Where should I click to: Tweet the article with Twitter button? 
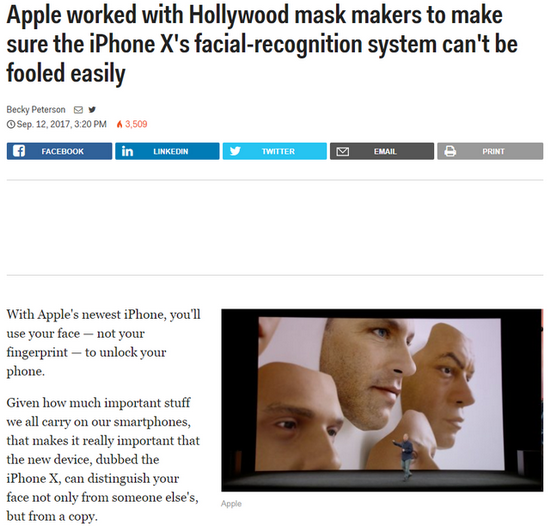click(x=275, y=151)
